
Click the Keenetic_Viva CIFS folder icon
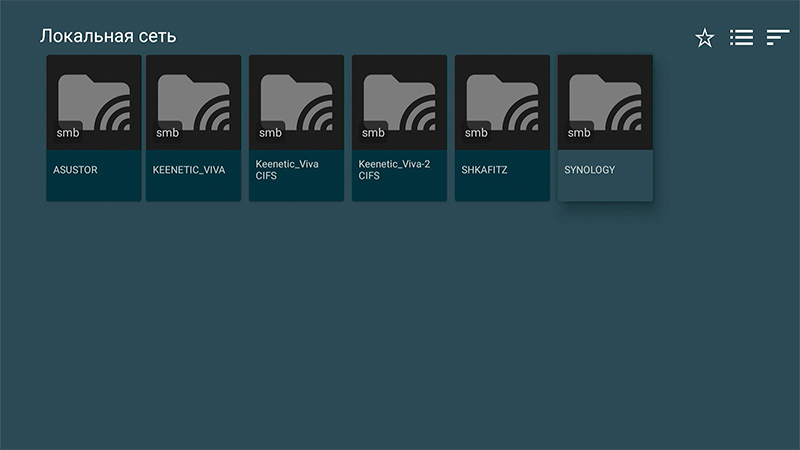tap(296, 102)
